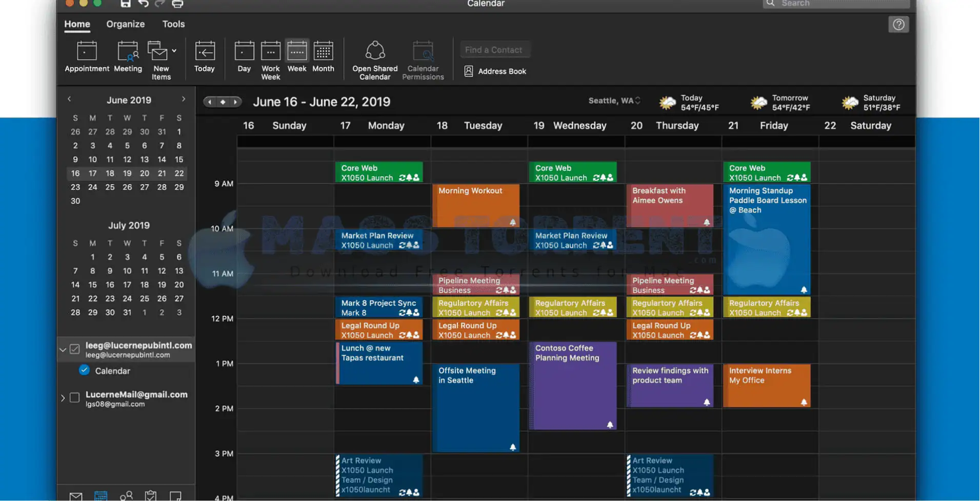980x501 pixels.
Task: Open Lunch @ new Tapas restaurant event
Action: [379, 363]
